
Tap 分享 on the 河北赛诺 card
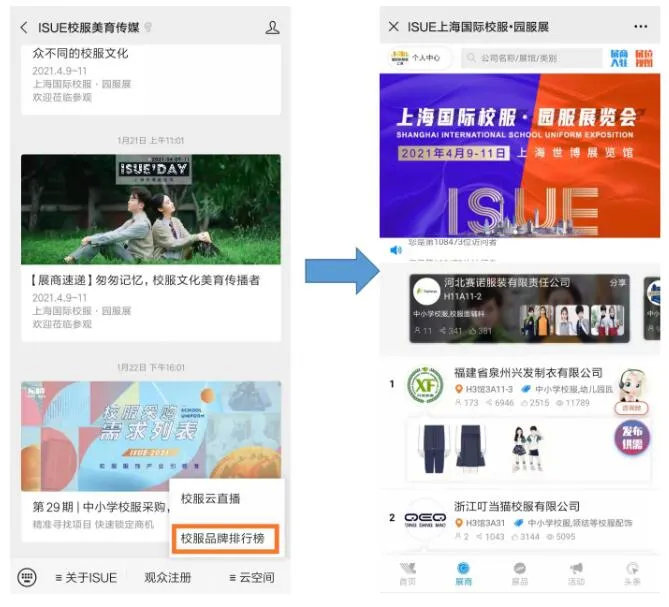click(x=617, y=283)
